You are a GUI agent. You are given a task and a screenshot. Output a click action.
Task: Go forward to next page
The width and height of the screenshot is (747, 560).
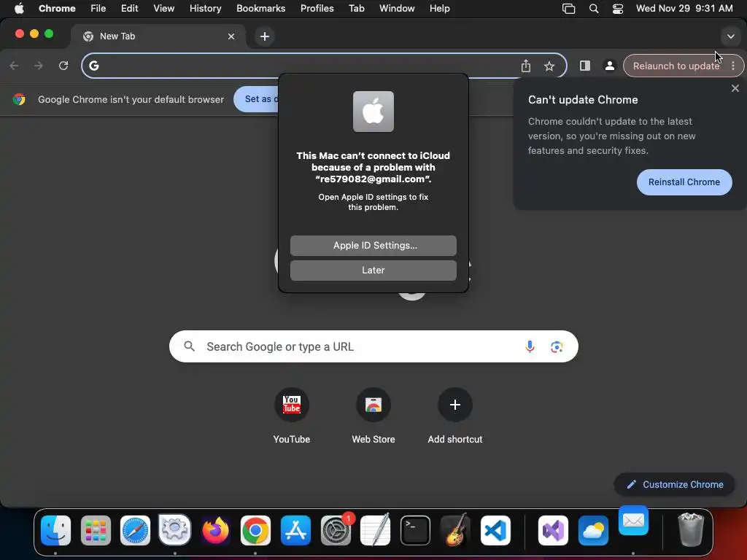point(39,66)
